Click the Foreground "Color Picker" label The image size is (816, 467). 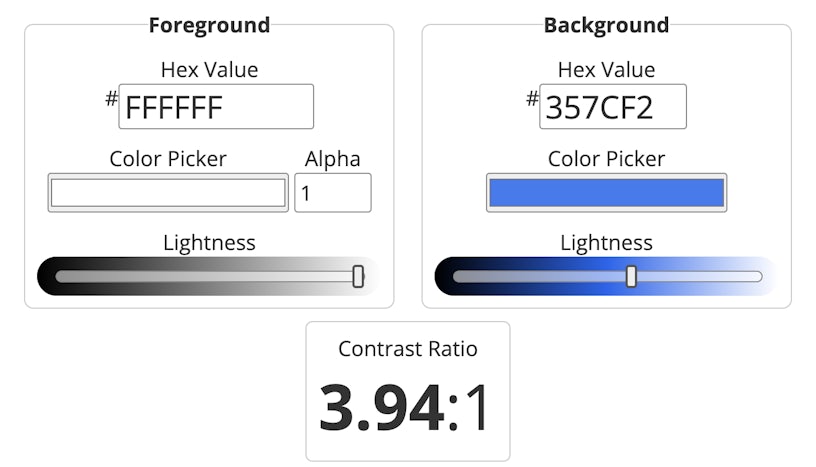168,159
